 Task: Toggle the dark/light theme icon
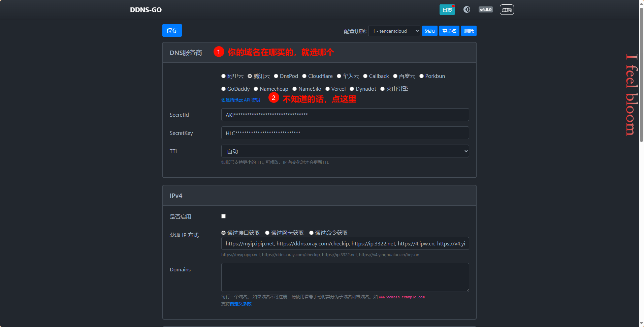click(x=466, y=9)
